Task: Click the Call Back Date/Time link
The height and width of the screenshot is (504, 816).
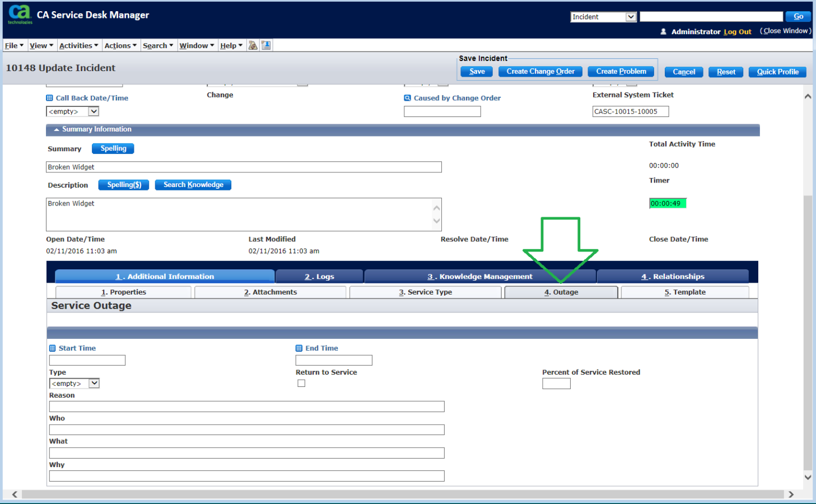Action: (92, 98)
